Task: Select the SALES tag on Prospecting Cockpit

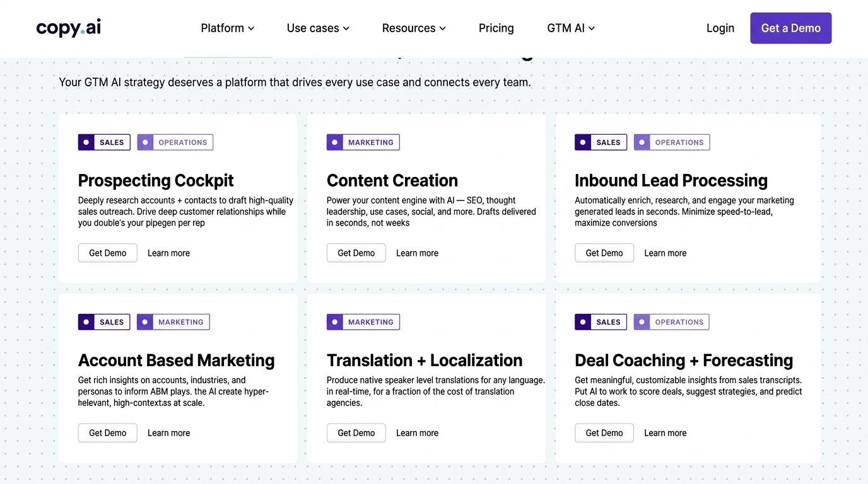Action: point(105,142)
